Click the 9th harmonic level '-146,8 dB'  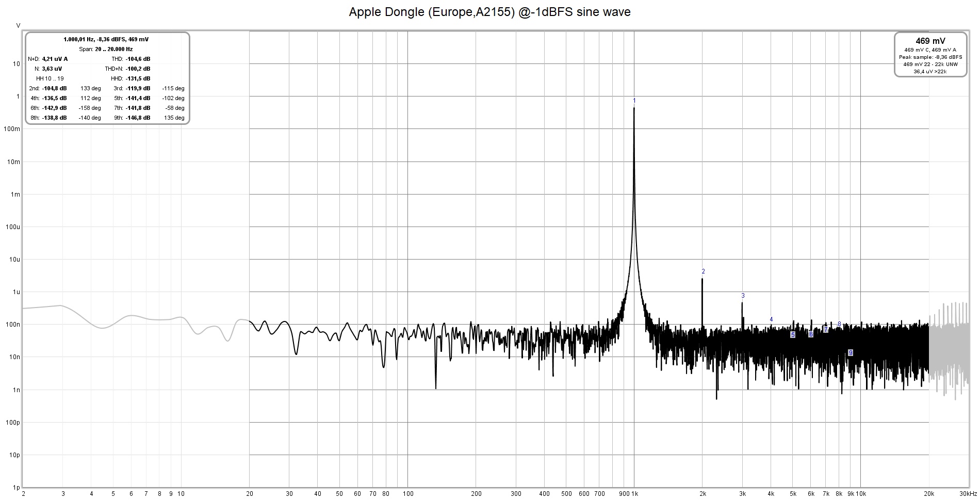[x=138, y=118]
